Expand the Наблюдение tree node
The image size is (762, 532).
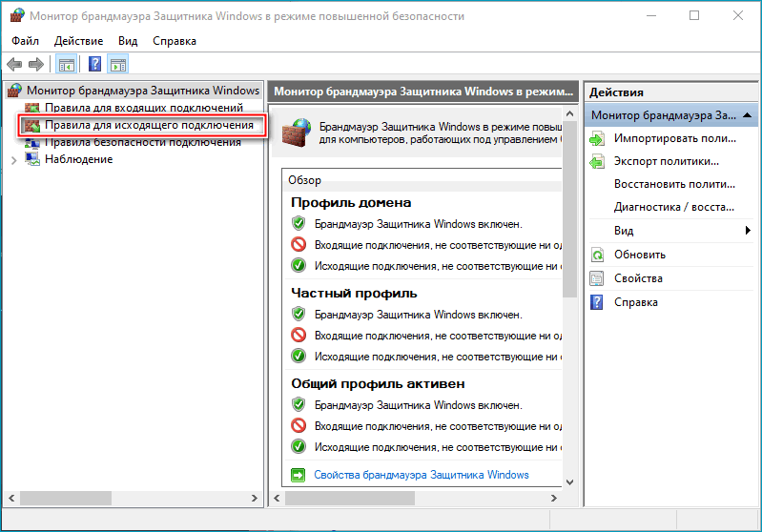click(x=14, y=160)
